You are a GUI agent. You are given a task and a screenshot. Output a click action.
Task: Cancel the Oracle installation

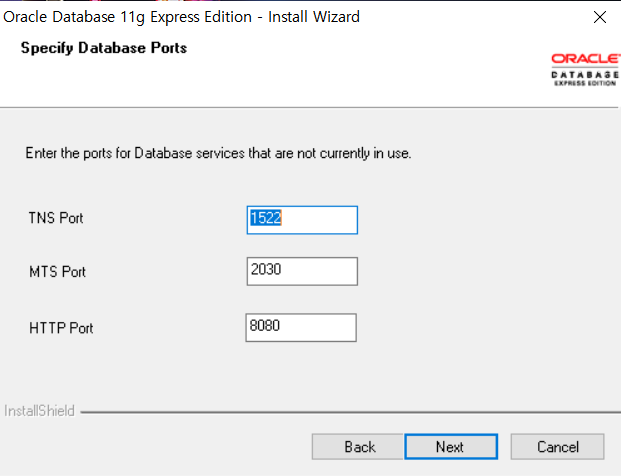(557, 447)
